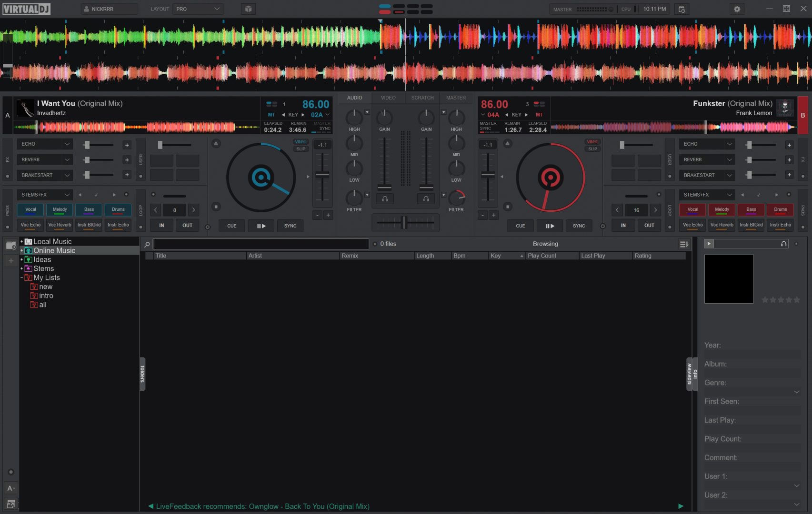
Task: Collapse the My Lists tree node
Action: tap(22, 278)
